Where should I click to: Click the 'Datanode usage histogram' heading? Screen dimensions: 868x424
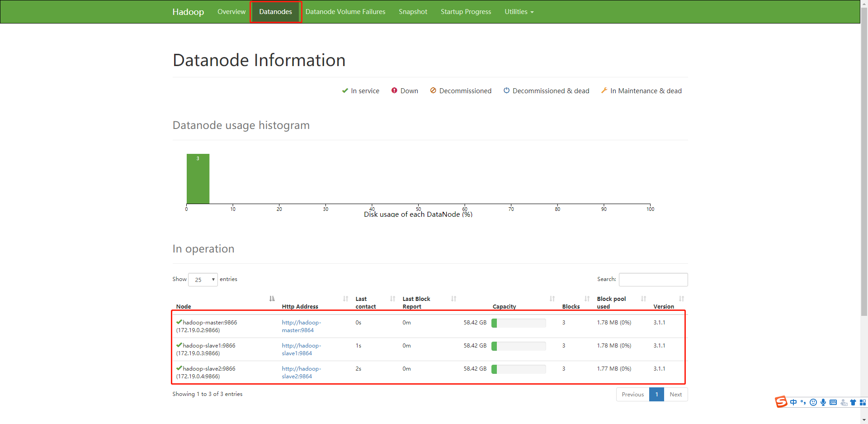point(241,125)
